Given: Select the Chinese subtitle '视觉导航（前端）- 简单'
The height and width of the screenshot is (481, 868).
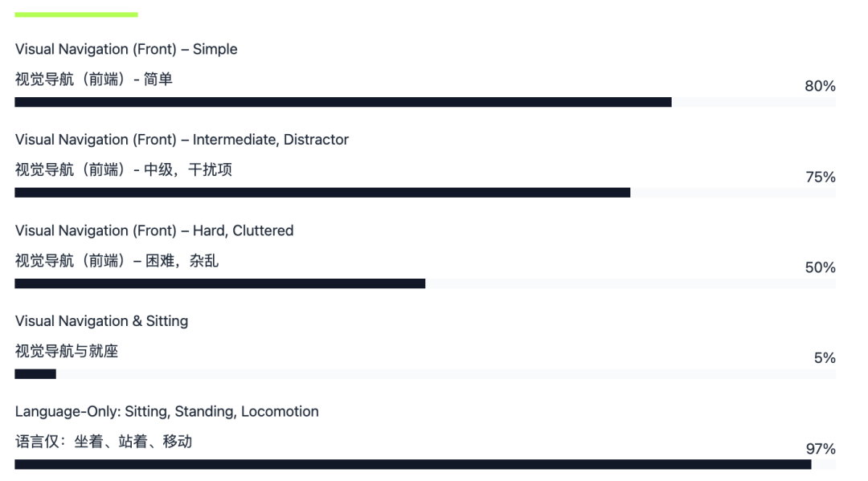Looking at the screenshot, I should point(93,79).
